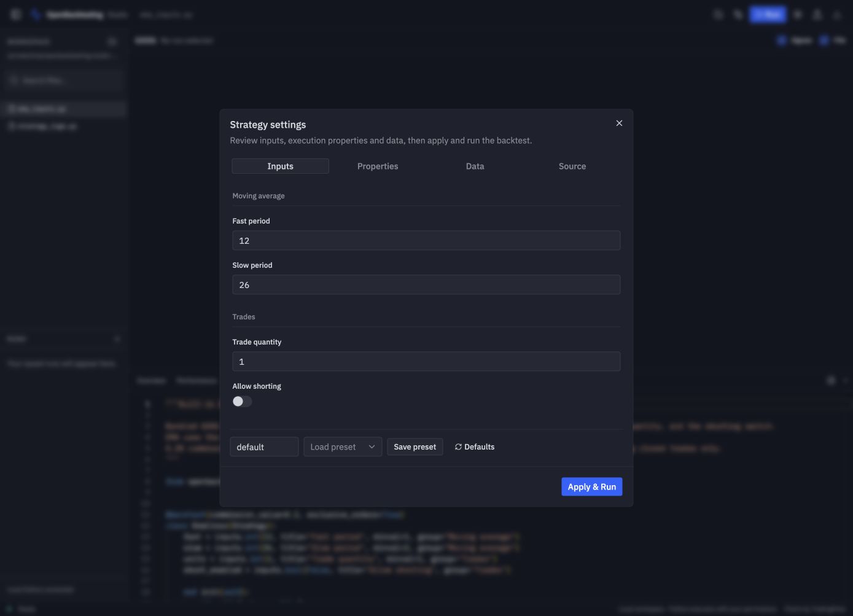The image size is (853, 616).
Task: Click the Trades group heading
Action: [x=244, y=317]
